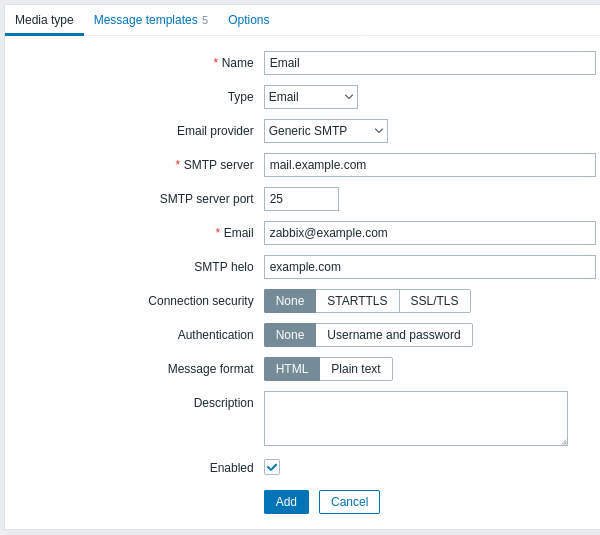The height and width of the screenshot is (535, 600).
Task: Click the Add button
Action: 286,502
